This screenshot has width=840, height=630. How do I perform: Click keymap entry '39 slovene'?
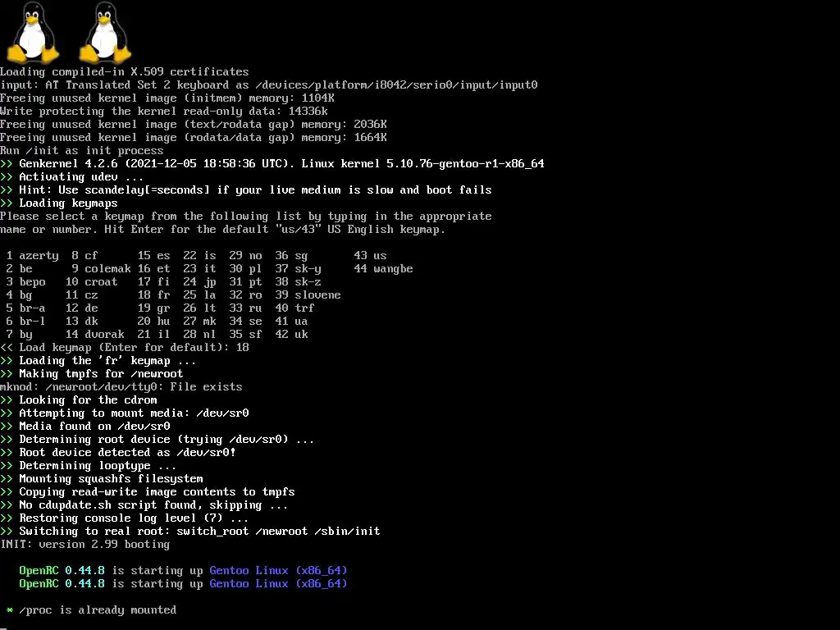(x=308, y=295)
